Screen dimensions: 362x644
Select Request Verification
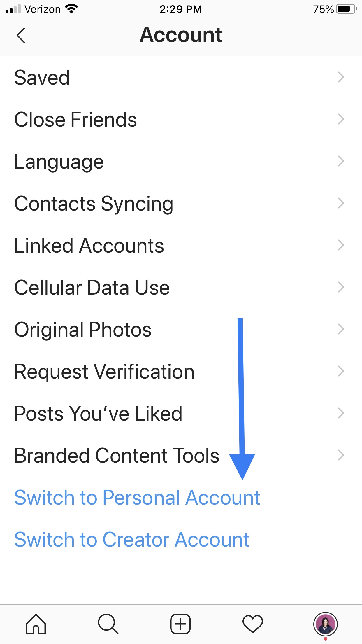[x=181, y=371]
